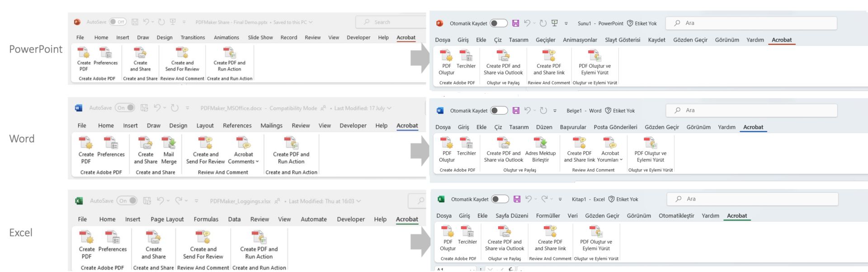The image size is (868, 272).
Task: Open Posta Gönderileri tab in Turkish Word
Action: (x=615, y=127)
